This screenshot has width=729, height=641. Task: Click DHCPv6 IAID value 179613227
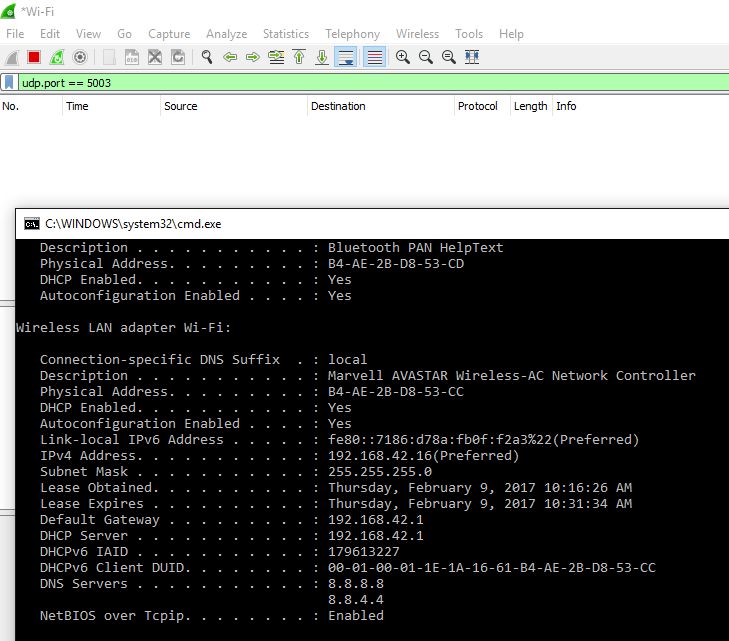click(364, 551)
